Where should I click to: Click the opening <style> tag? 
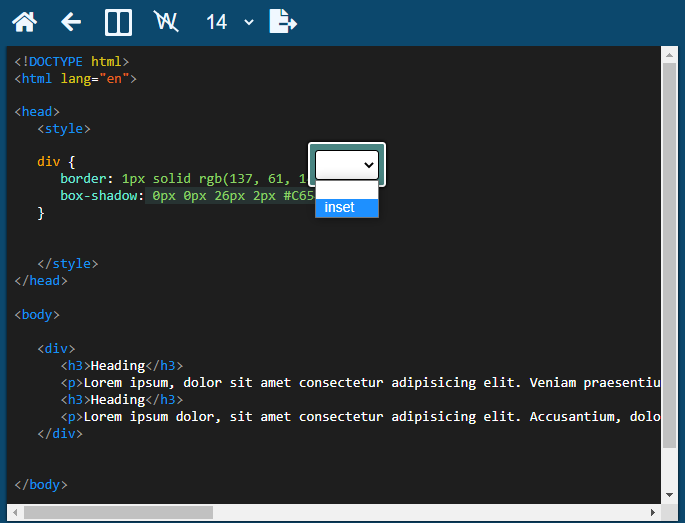[x=64, y=129]
